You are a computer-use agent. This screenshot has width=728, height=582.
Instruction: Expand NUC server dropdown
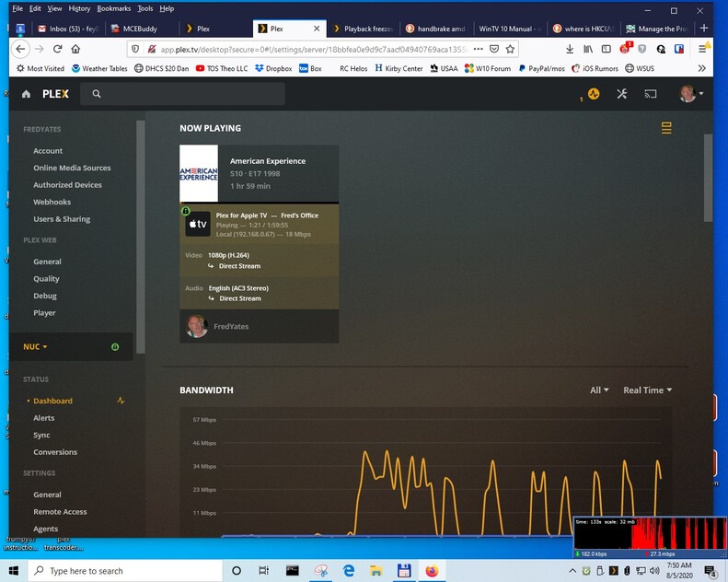(x=35, y=346)
